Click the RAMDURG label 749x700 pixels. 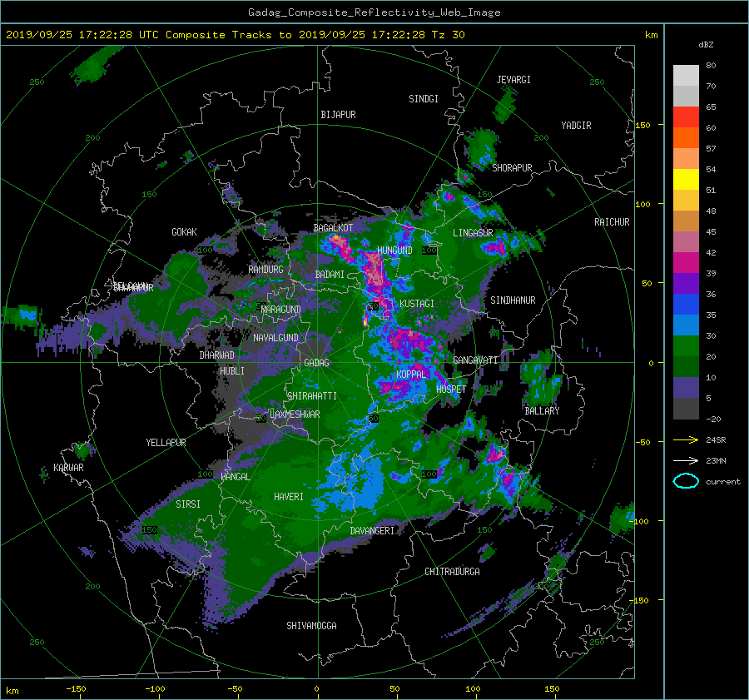(265, 270)
